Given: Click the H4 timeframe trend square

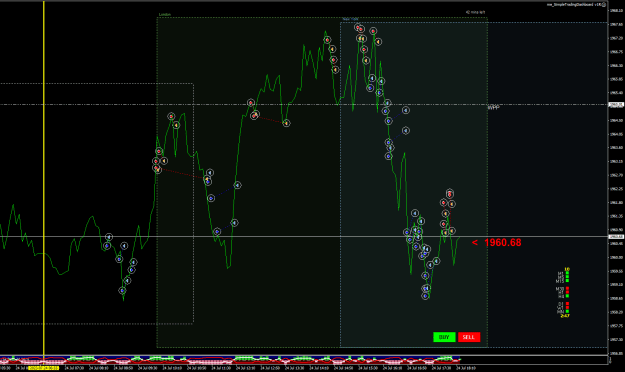Looking at the screenshot, I should click(567, 296).
